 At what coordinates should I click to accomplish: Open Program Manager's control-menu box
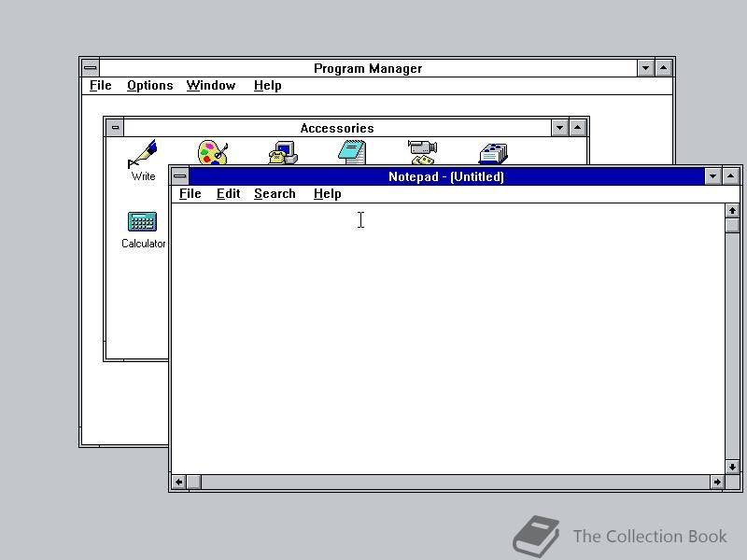click(x=90, y=66)
